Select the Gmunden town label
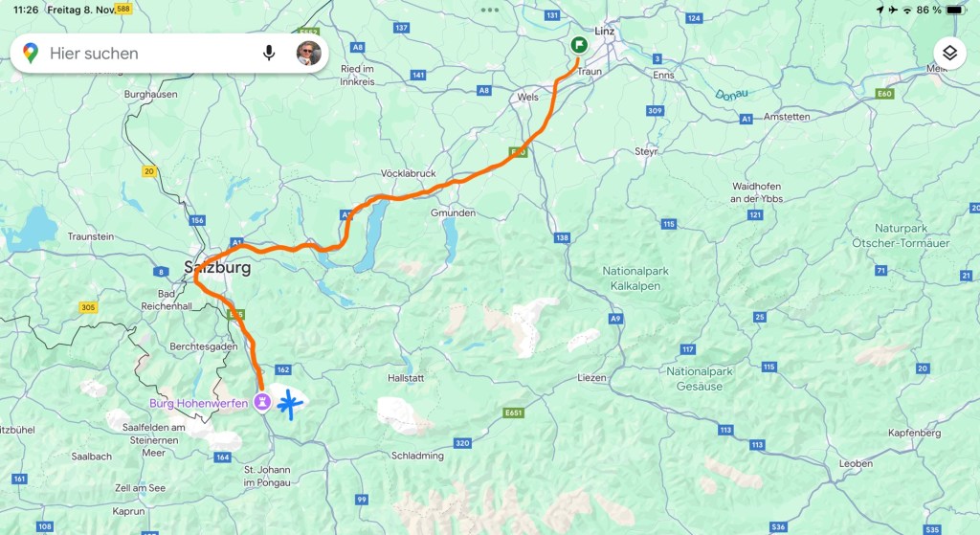The height and width of the screenshot is (535, 980). click(x=453, y=213)
